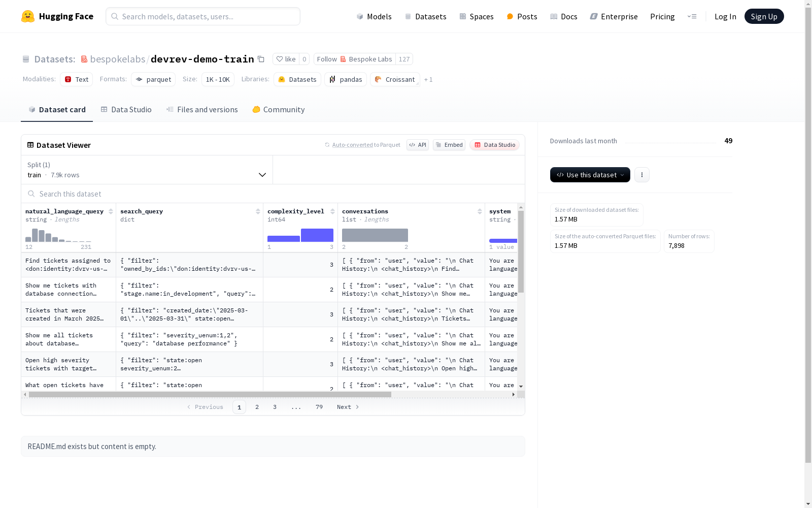
Task: Click the like count 0
Action: click(304, 59)
